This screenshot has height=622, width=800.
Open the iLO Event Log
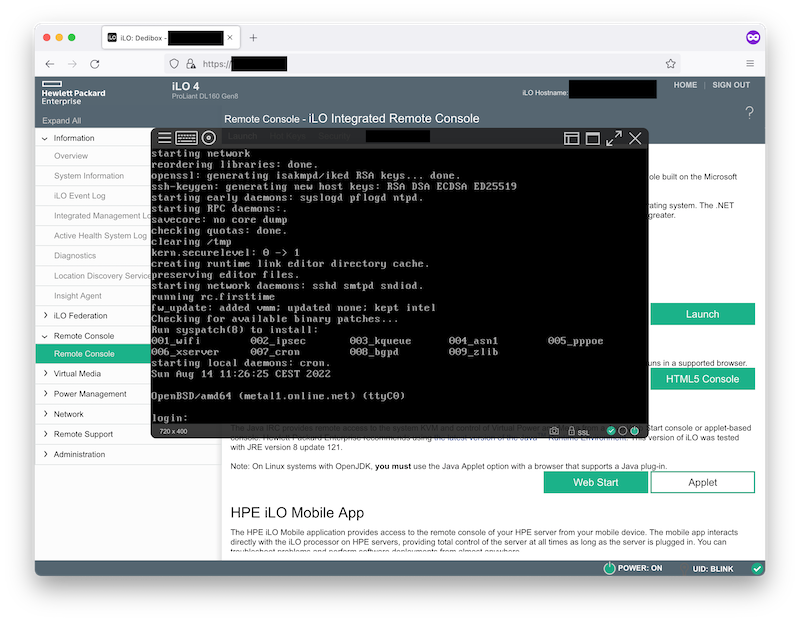(x=80, y=195)
